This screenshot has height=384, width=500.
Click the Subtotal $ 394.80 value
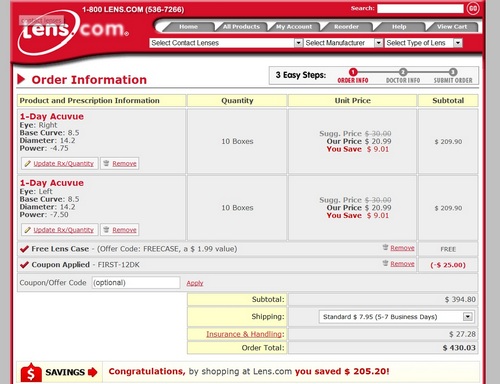(x=460, y=299)
